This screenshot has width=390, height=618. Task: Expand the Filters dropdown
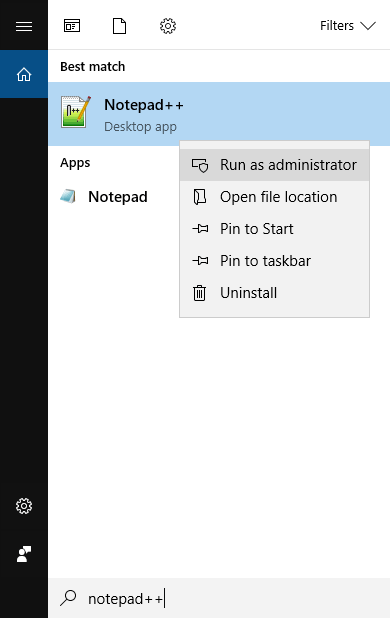[x=347, y=26]
